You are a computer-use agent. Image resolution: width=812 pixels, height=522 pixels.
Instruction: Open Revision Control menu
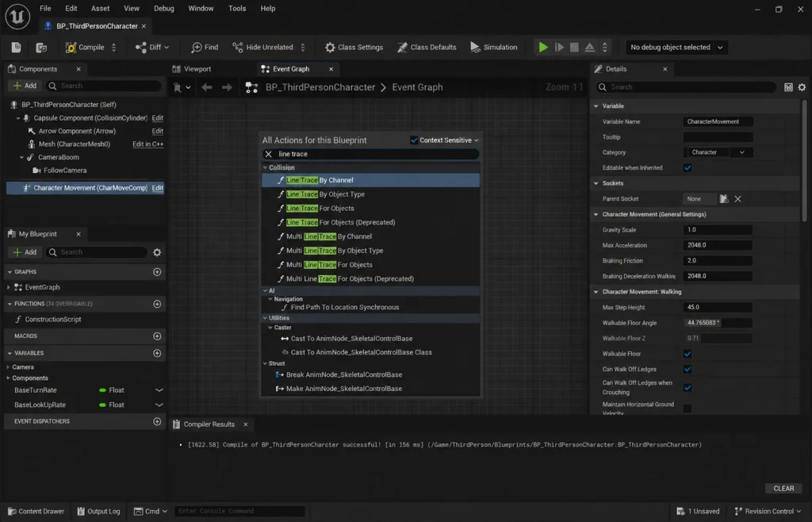[x=768, y=511]
